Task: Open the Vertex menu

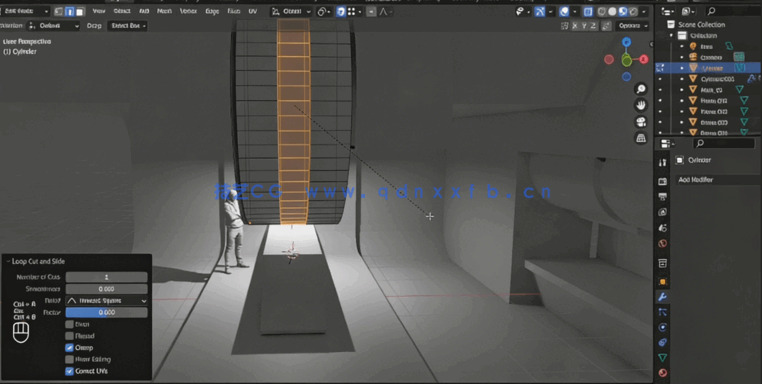Action: [x=188, y=11]
